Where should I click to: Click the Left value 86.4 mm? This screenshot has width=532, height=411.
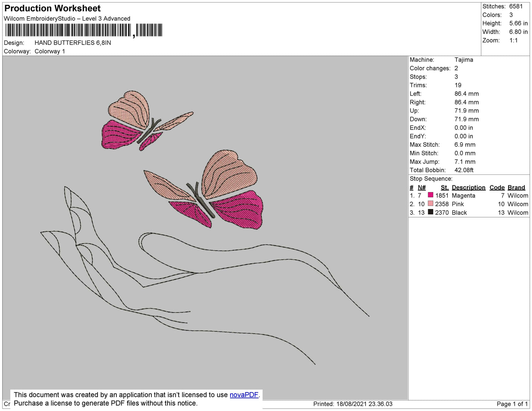tap(466, 93)
